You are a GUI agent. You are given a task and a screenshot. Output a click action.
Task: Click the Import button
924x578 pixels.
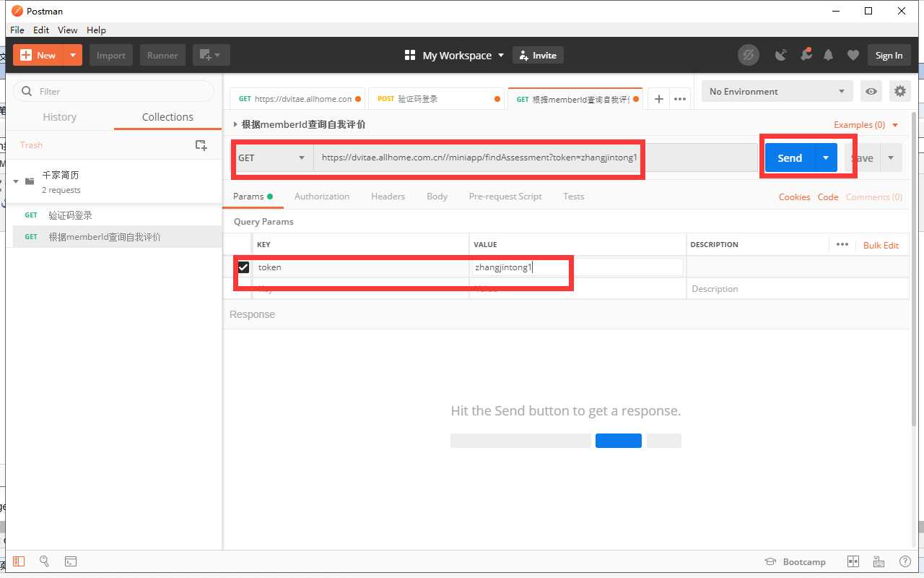coord(111,55)
